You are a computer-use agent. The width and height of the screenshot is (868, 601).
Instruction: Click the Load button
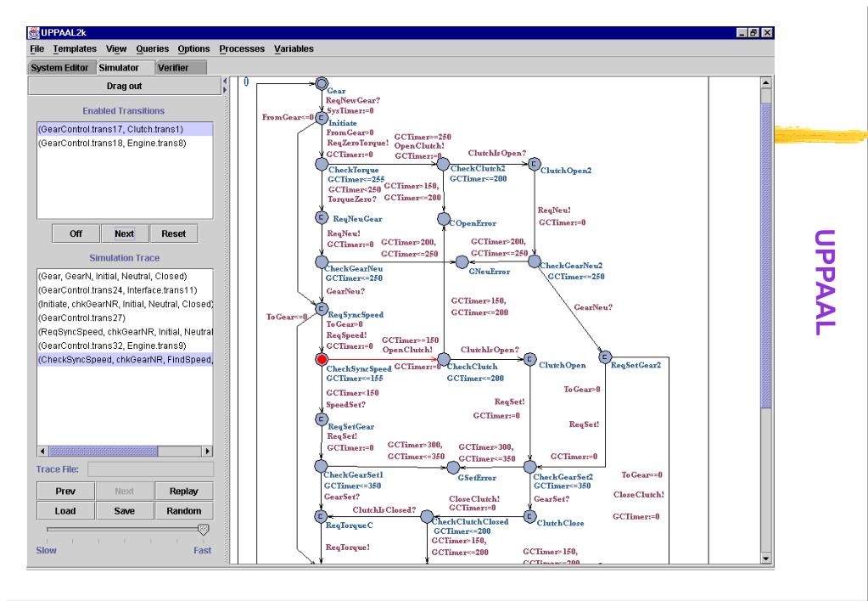(x=65, y=511)
